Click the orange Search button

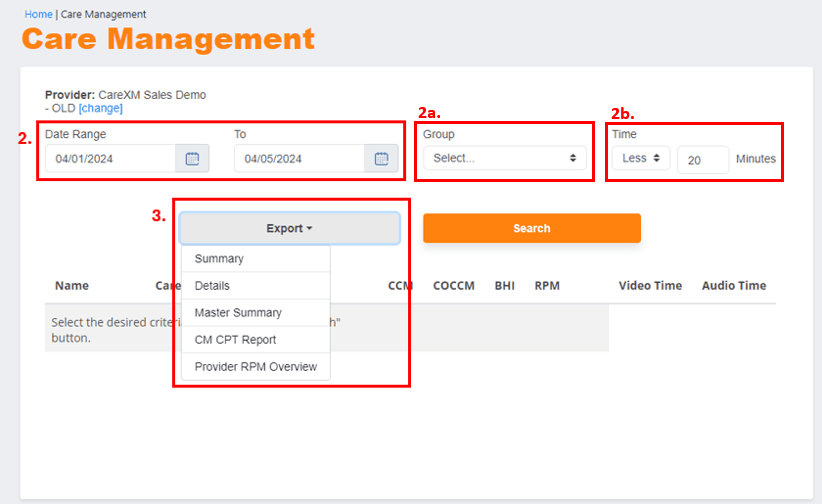(532, 228)
